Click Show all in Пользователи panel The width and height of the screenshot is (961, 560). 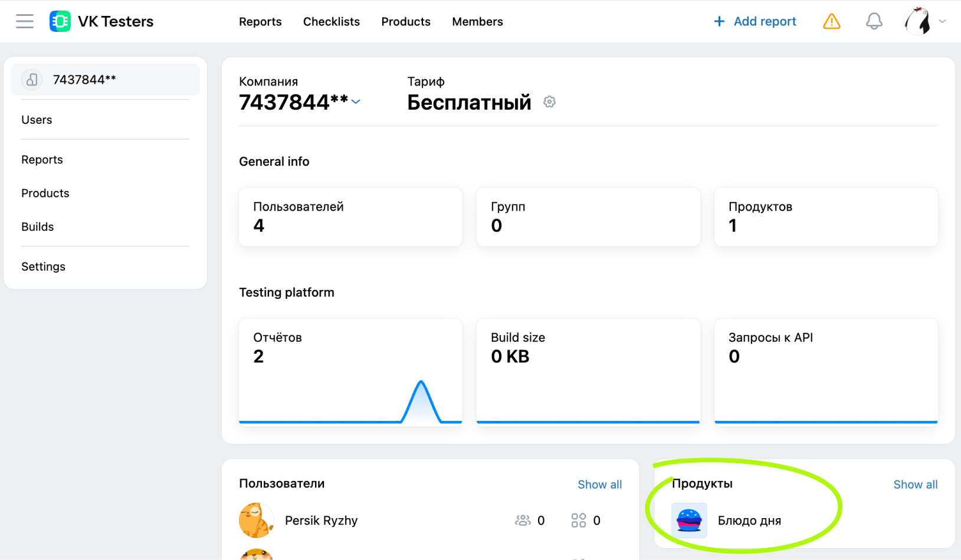[599, 485]
